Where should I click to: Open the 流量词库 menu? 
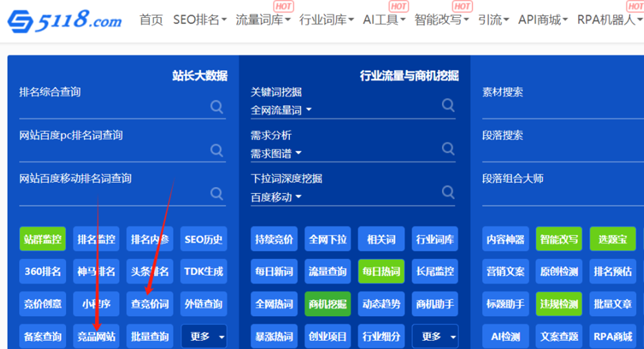pyautogui.click(x=263, y=20)
